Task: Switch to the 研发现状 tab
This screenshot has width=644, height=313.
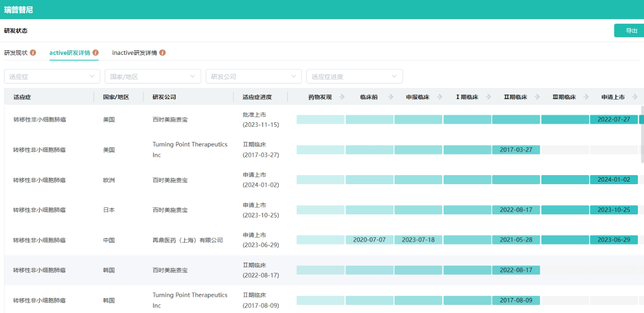Action: coord(16,53)
